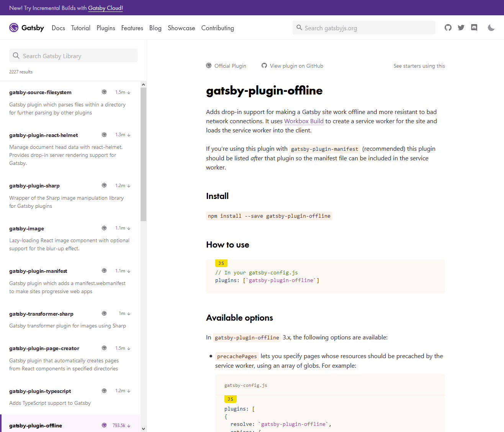
Task: Open See starters using this link
Action: pyautogui.click(x=419, y=66)
